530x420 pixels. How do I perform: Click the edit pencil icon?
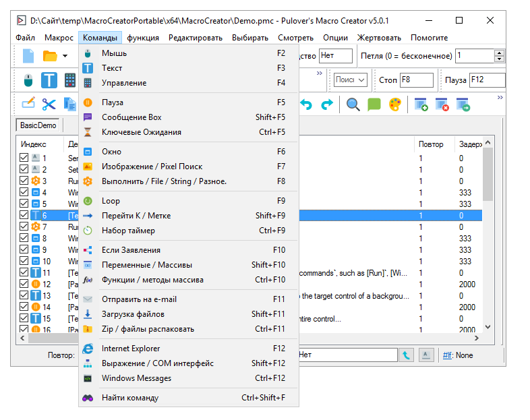[x=28, y=103]
